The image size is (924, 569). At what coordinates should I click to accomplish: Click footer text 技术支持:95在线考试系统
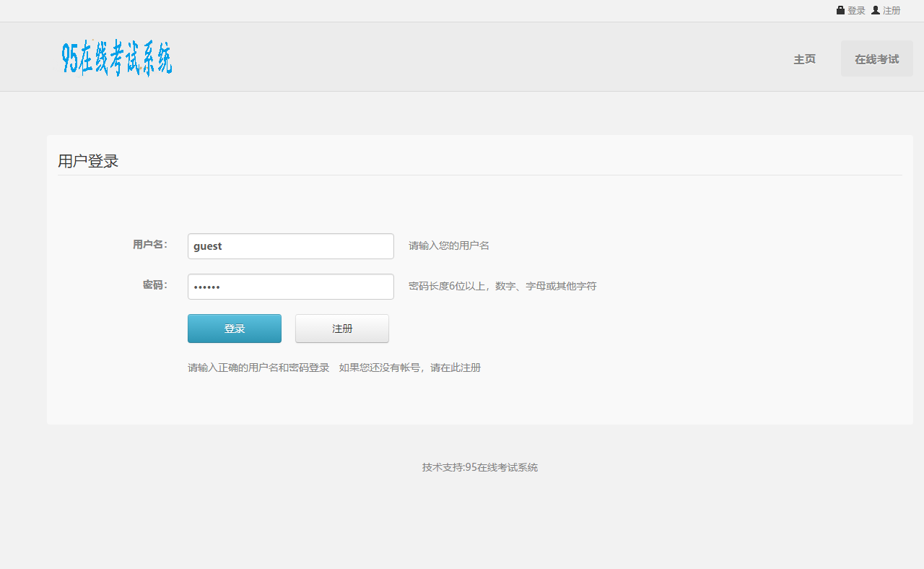[x=480, y=467]
